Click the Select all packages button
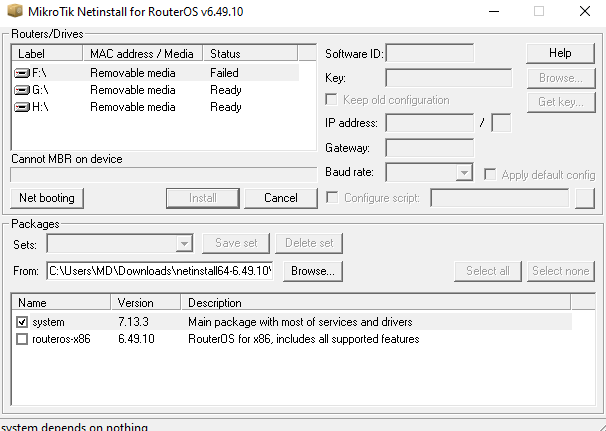Viewport: 606px width, 431px height. pos(488,271)
